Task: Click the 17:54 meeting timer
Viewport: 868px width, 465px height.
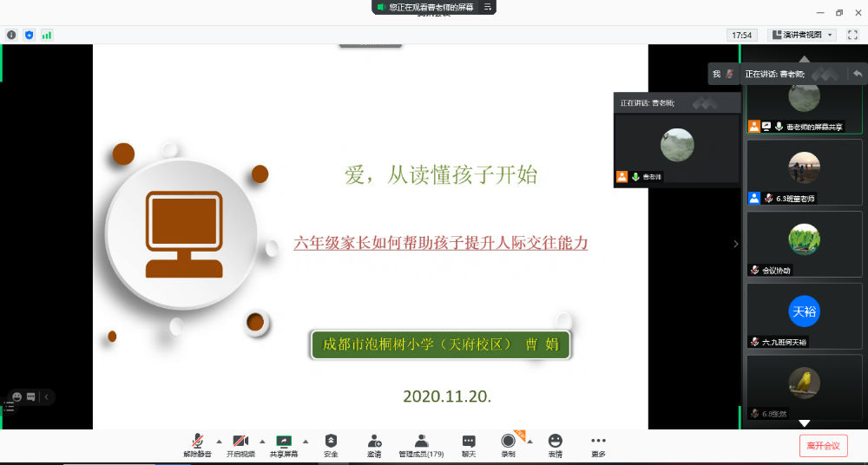Action: pos(742,35)
